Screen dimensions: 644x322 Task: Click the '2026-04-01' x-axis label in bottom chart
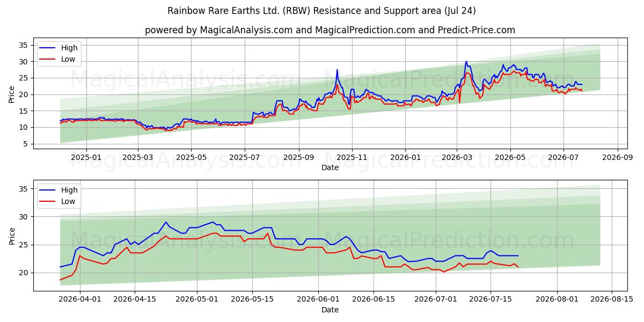pos(80,300)
